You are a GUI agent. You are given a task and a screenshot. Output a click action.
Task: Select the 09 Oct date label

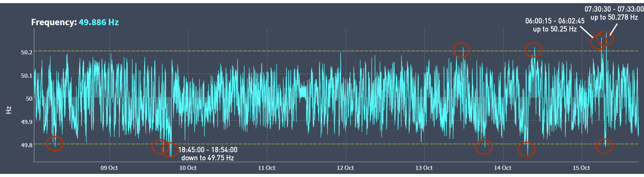tap(109, 168)
